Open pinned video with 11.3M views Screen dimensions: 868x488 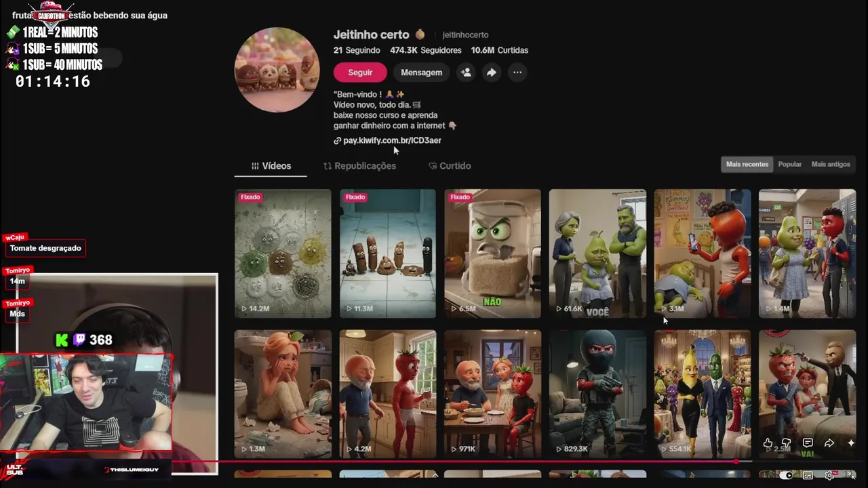tap(388, 253)
